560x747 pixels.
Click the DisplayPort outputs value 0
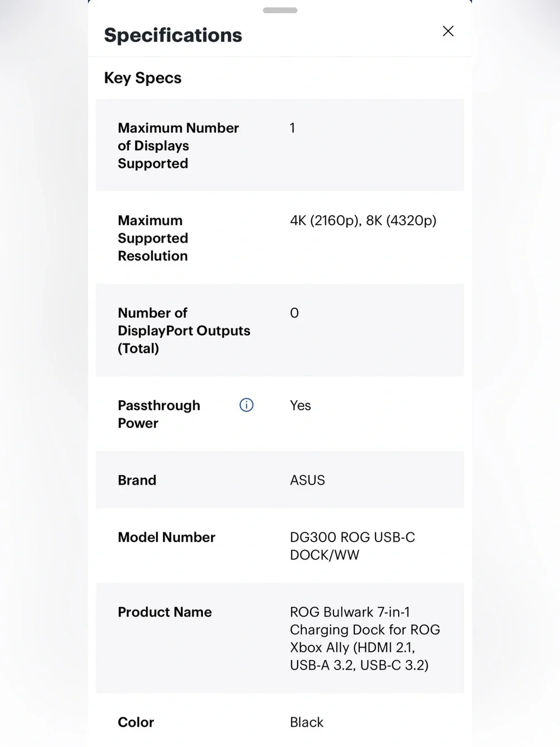[294, 313]
